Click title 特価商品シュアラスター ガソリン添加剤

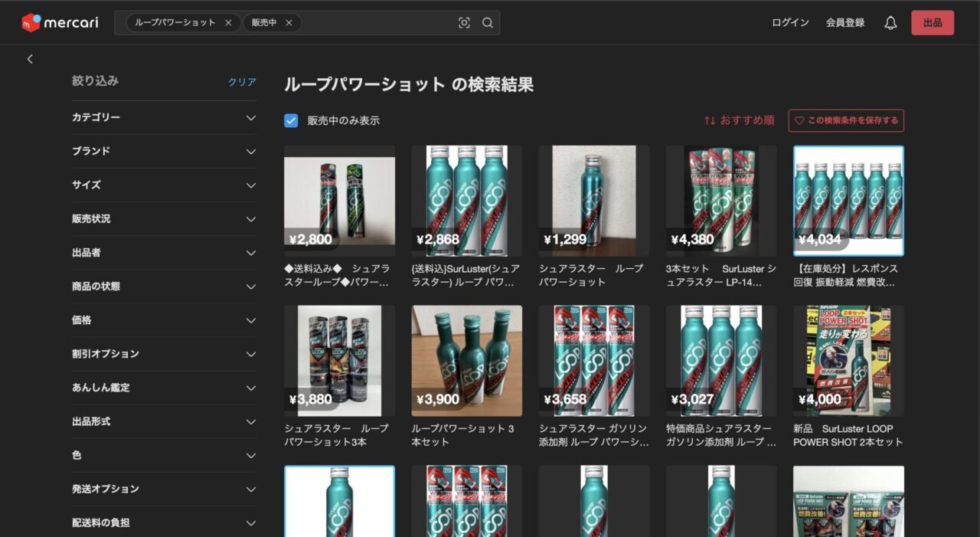[720, 435]
